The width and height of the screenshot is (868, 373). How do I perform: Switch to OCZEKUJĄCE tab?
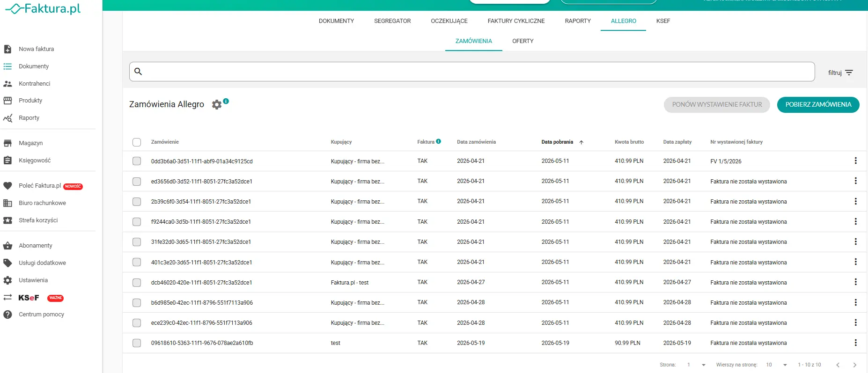click(449, 21)
